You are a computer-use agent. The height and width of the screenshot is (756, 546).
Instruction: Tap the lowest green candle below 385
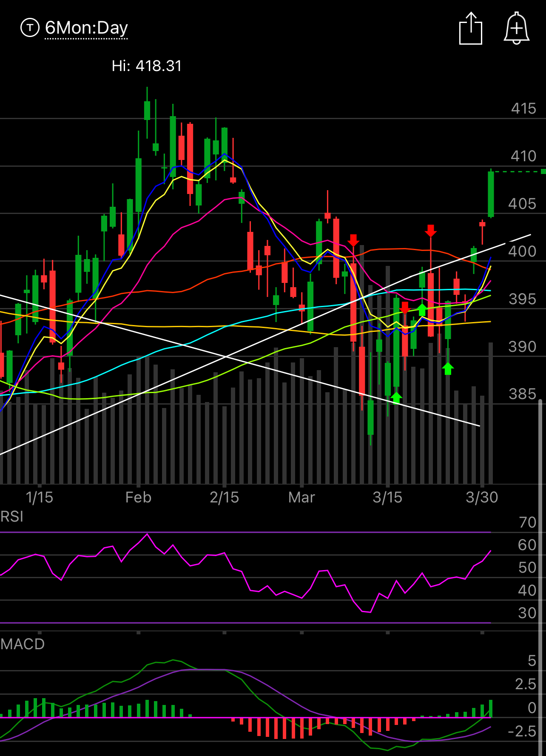point(370,417)
